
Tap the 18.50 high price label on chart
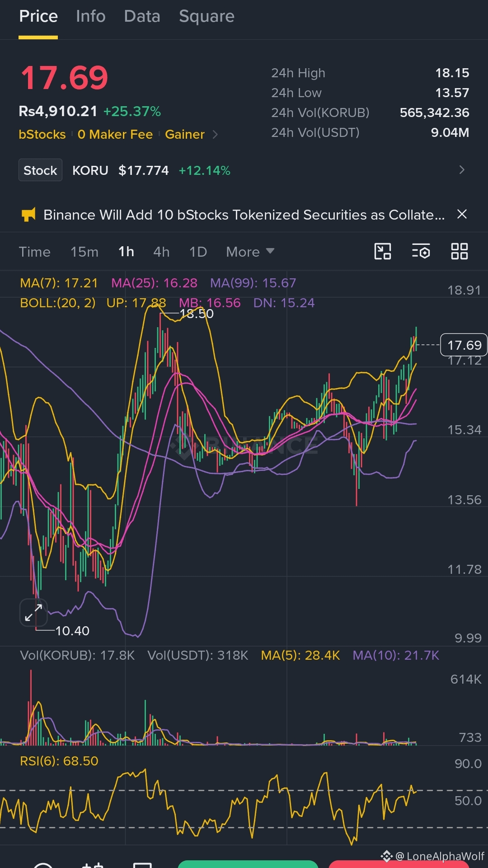(197, 314)
